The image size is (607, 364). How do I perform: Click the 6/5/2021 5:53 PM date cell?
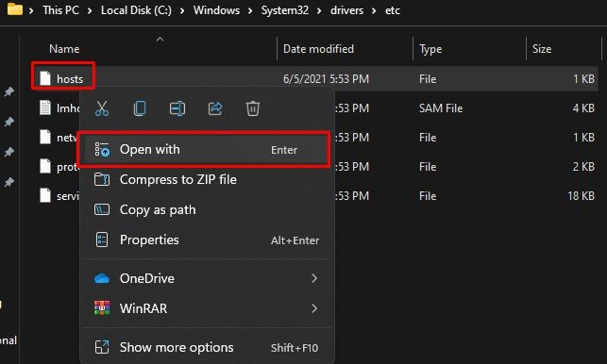point(326,79)
